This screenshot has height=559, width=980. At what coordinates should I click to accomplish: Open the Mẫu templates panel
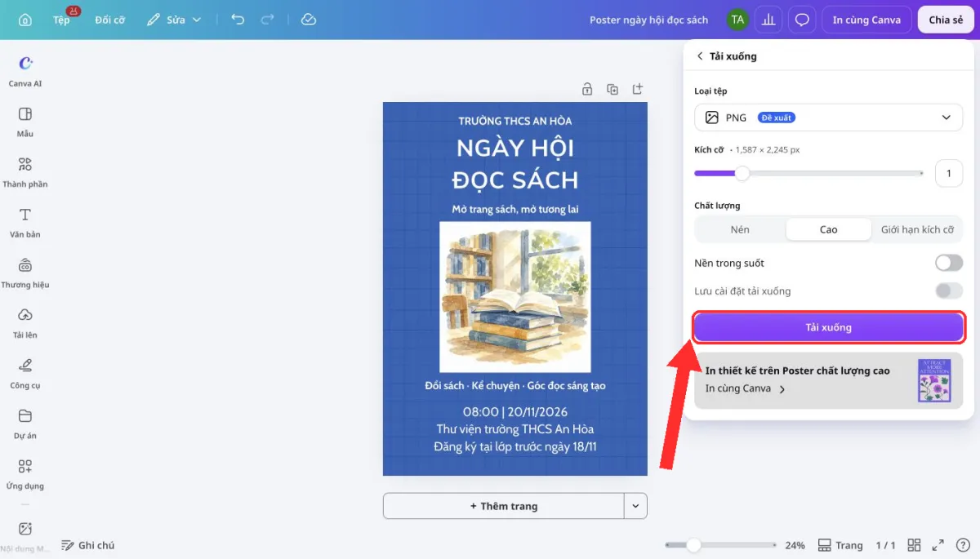25,121
